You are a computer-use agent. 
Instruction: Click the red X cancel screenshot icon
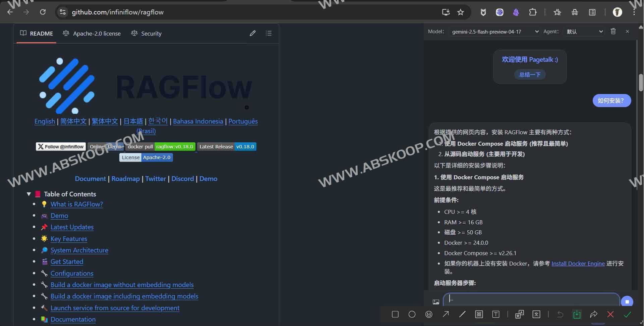(x=610, y=314)
